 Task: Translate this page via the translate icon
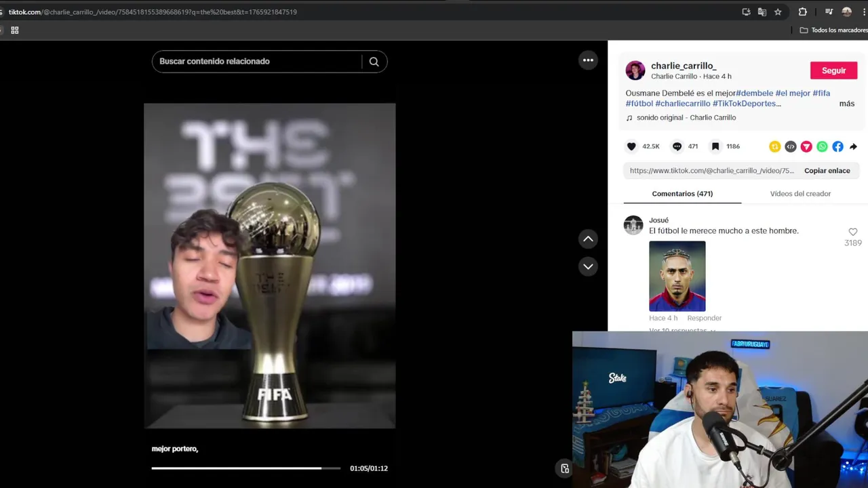(x=762, y=12)
